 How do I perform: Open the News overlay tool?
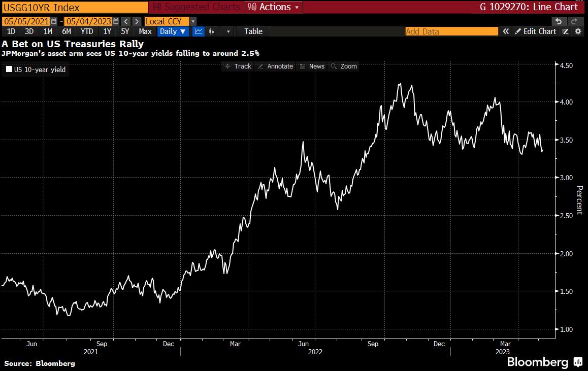[x=312, y=66]
